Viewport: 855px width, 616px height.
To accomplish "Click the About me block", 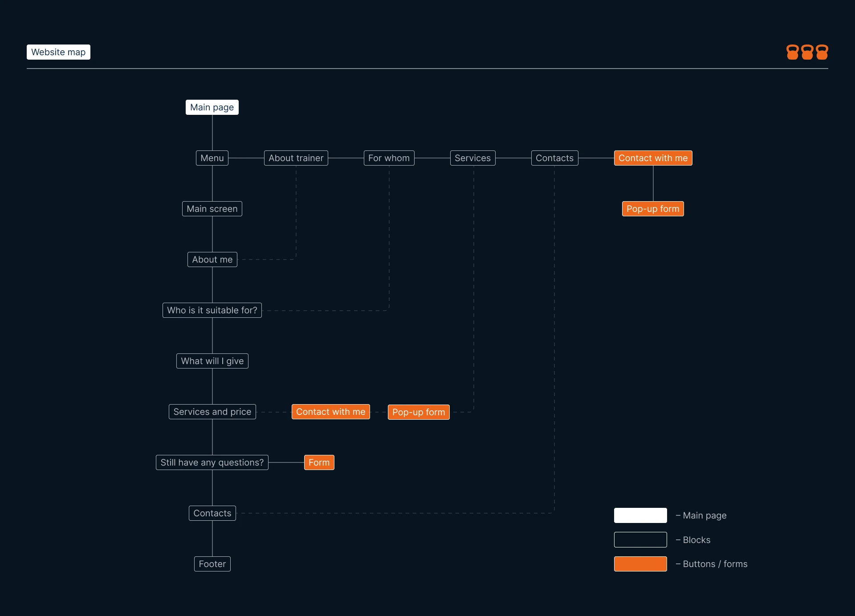I will [212, 259].
